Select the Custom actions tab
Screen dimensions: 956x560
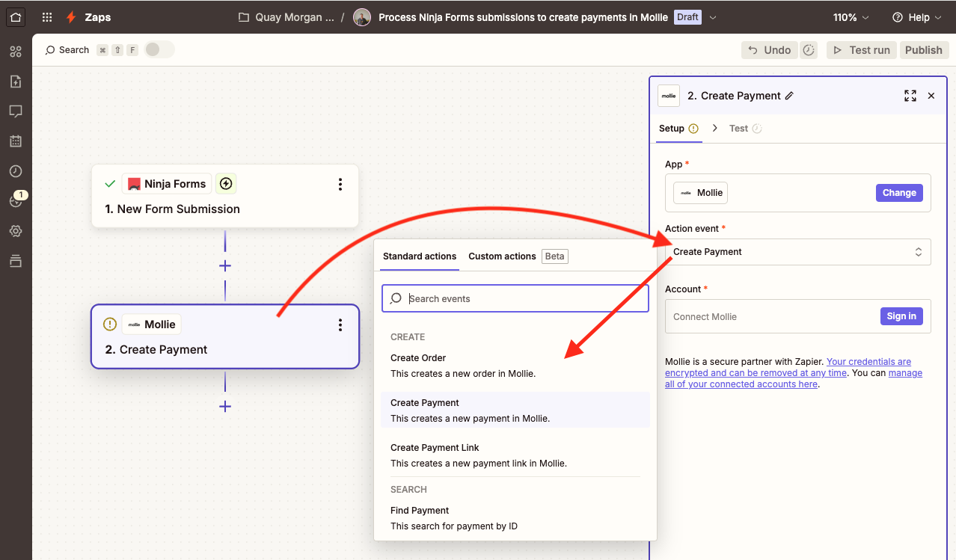502,256
